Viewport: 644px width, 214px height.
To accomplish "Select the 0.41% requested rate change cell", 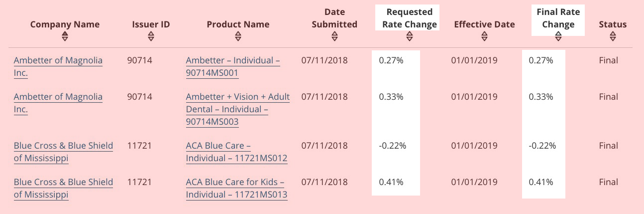I will click(391, 182).
